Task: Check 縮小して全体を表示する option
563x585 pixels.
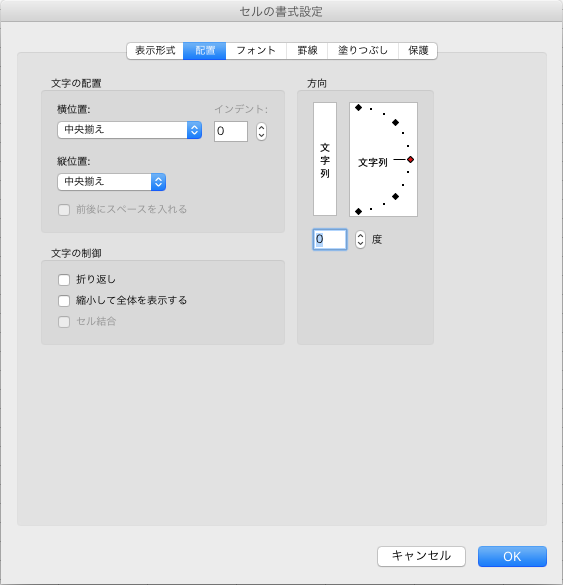Action: click(64, 301)
